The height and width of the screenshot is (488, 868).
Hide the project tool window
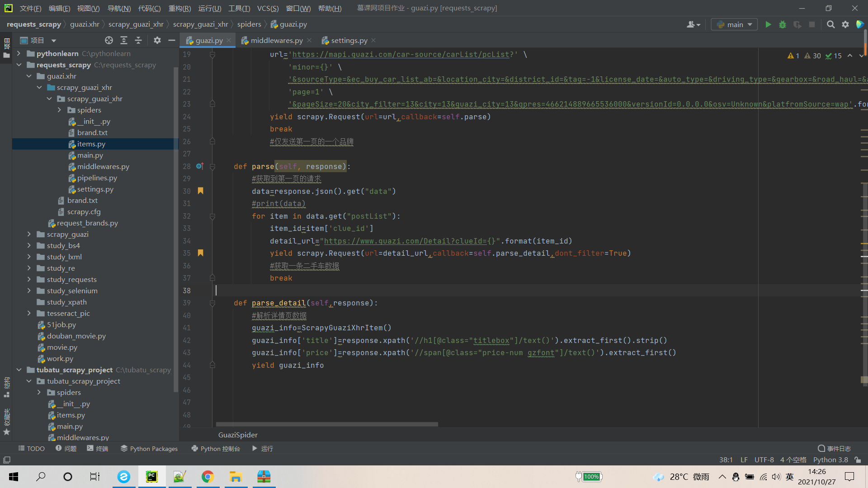172,40
